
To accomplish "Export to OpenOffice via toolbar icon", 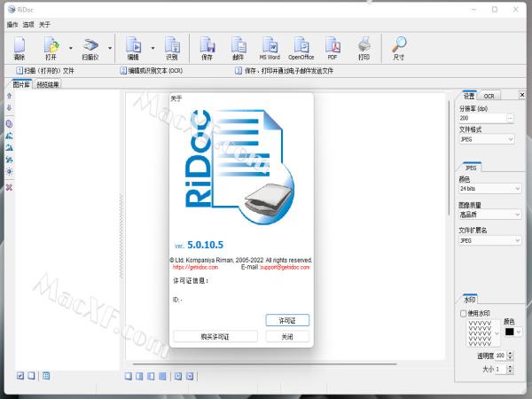I will click(301, 49).
